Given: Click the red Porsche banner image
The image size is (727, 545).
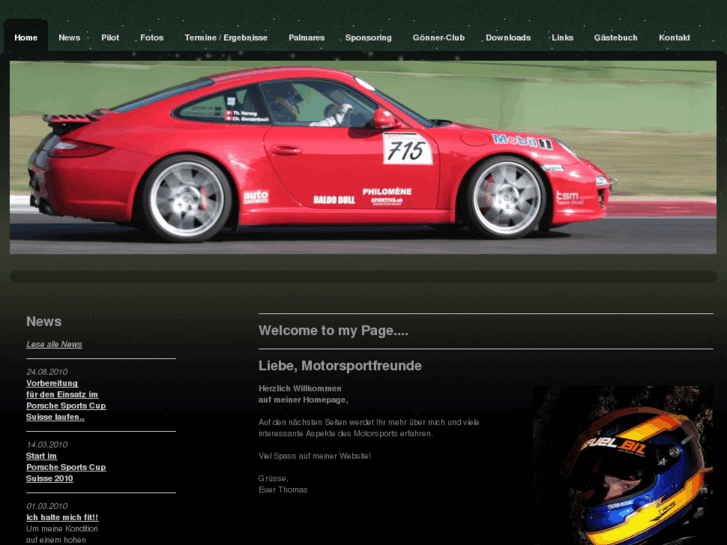Looking at the screenshot, I should click(363, 157).
